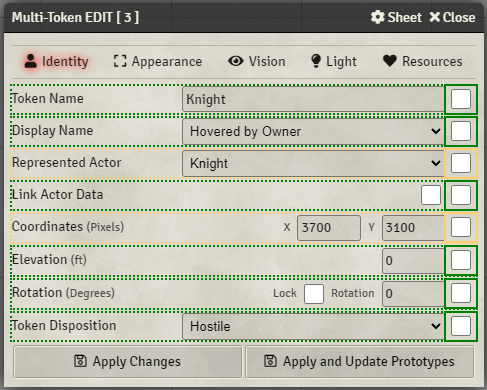Open the Token Disposition dropdown
The image size is (487, 390).
pyautogui.click(x=313, y=326)
